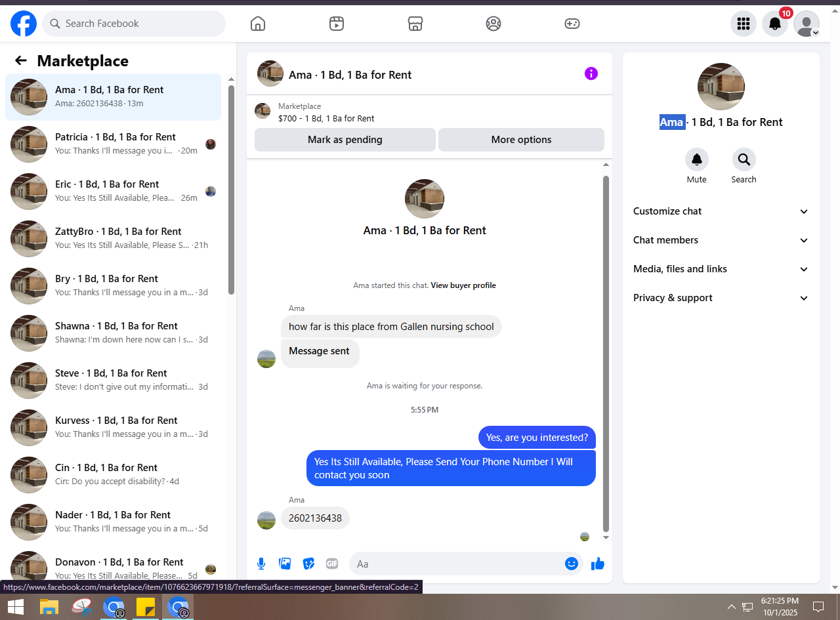
Task: Expand the Customize chat section
Action: pyautogui.click(x=721, y=211)
